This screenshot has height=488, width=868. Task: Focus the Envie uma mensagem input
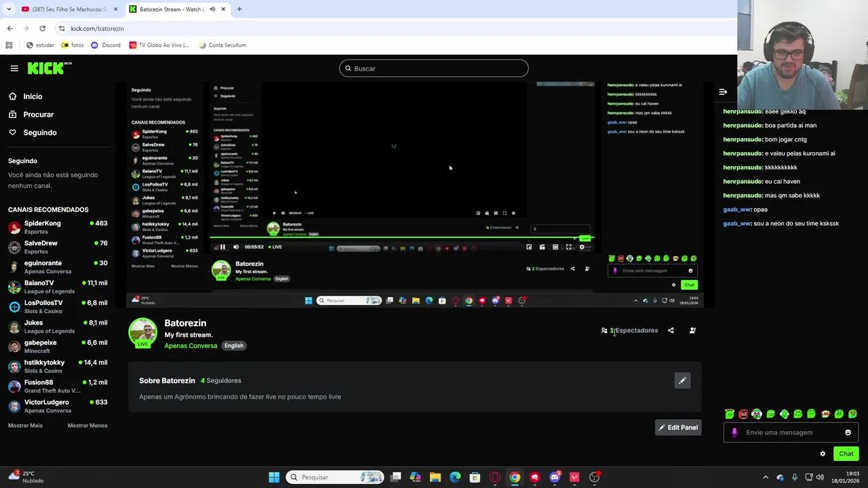(x=791, y=432)
